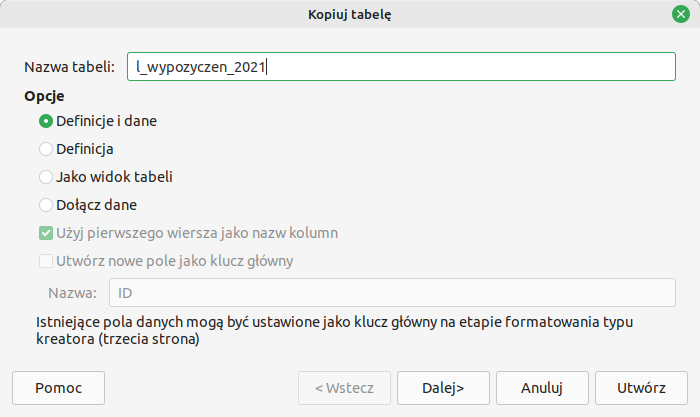Click the primary key hint text
This screenshot has width=700, height=417.
point(334,330)
